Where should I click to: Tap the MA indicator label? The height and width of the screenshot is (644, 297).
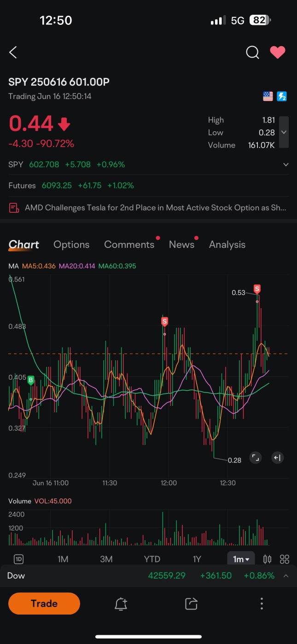coord(13,266)
